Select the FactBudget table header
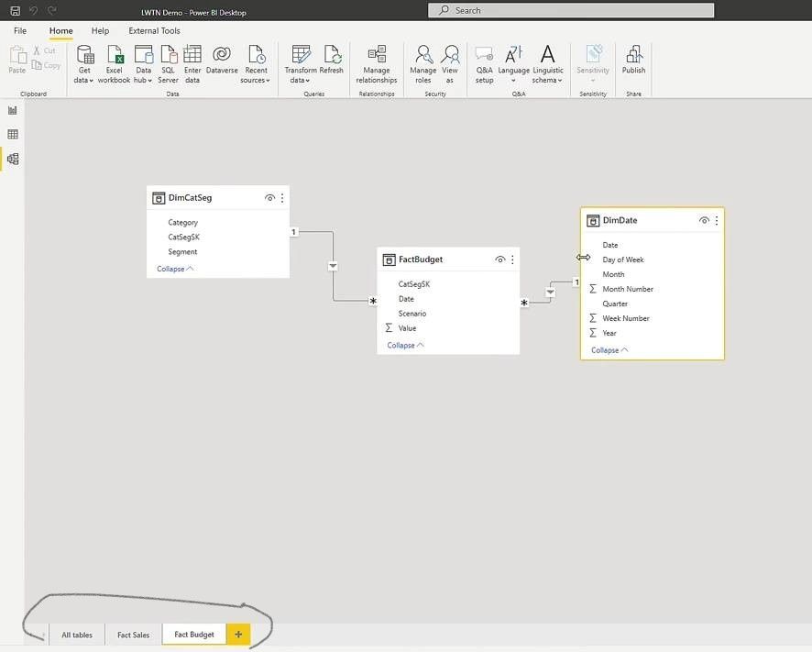Image resolution: width=812 pixels, height=652 pixels. (448, 260)
